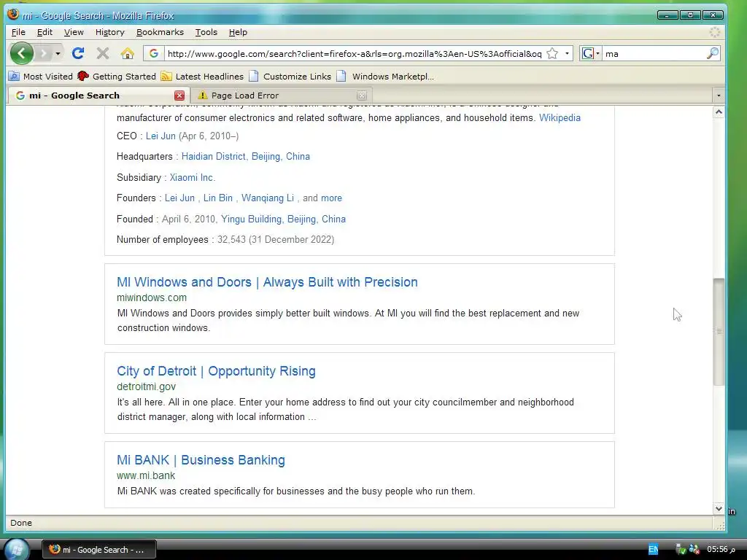Viewport: 747px width, 560px height.
Task: Open the Edit menu
Action: click(44, 32)
